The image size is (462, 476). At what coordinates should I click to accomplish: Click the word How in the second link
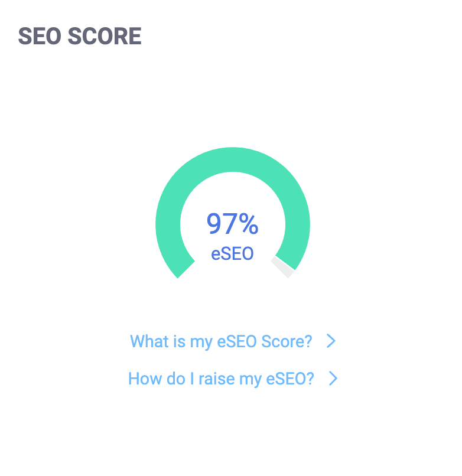pyautogui.click(x=145, y=379)
